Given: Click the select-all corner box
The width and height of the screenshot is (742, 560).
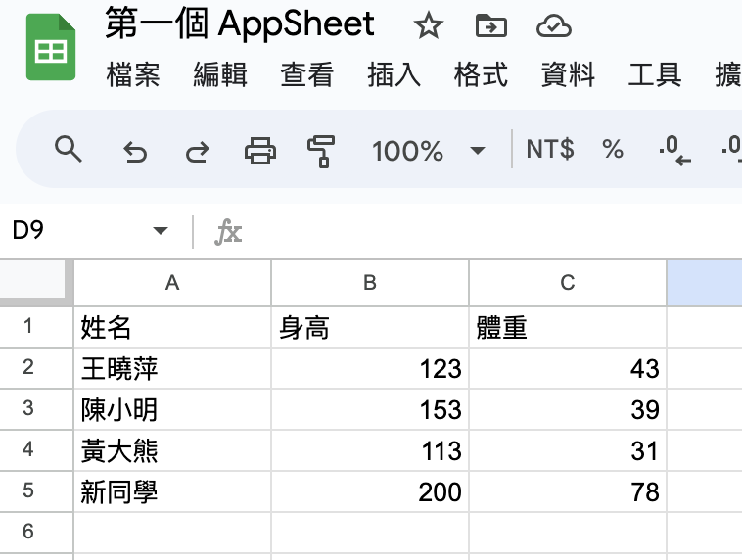Looking at the screenshot, I should pyautogui.click(x=36, y=283).
